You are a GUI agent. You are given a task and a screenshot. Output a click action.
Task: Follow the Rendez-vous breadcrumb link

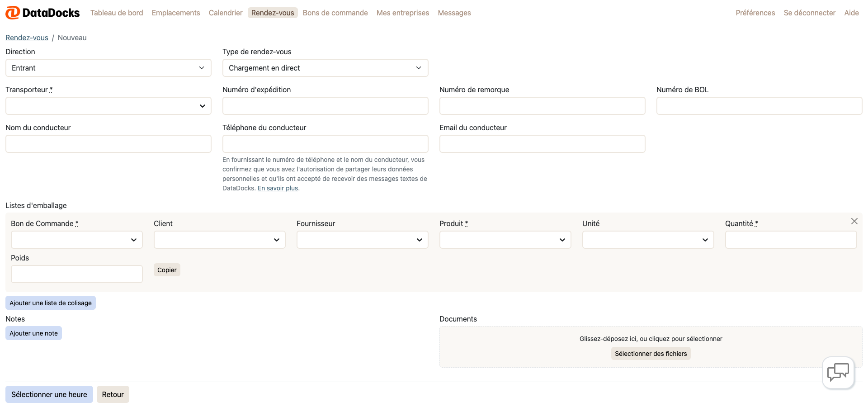[x=27, y=38]
